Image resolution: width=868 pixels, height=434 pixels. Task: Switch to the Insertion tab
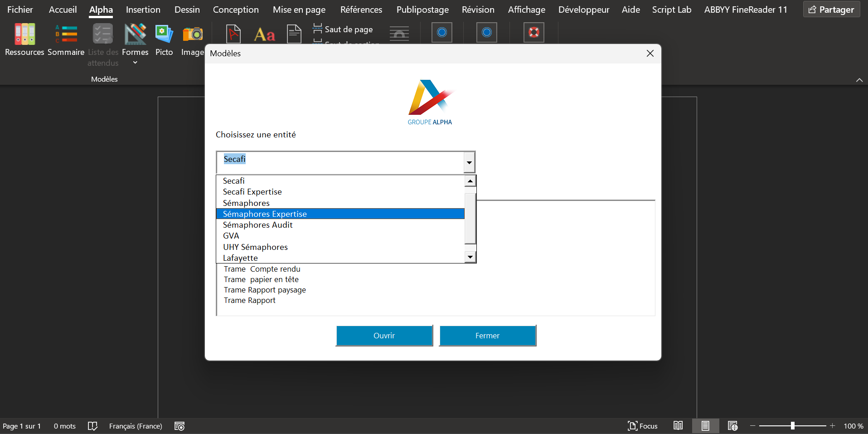[143, 10]
